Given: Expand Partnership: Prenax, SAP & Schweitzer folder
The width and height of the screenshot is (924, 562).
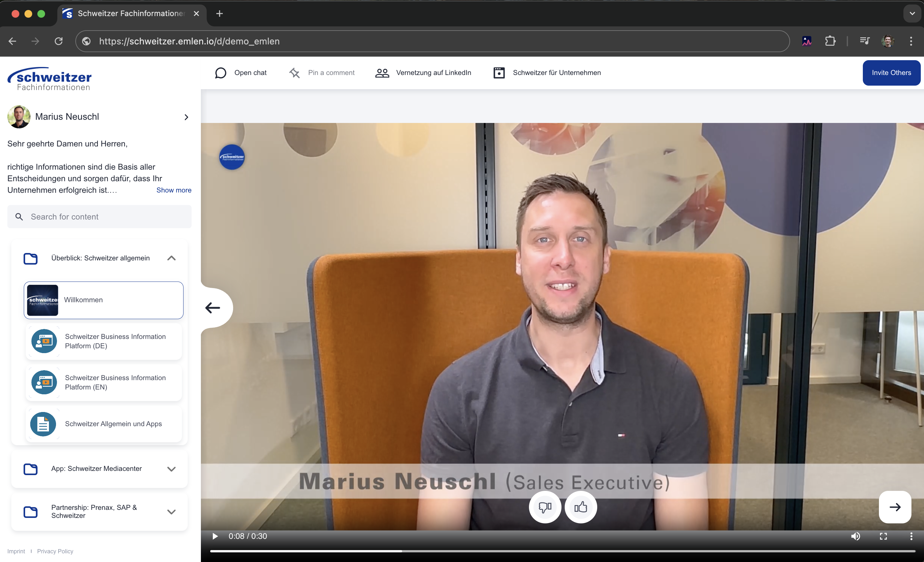Looking at the screenshot, I should [171, 512].
